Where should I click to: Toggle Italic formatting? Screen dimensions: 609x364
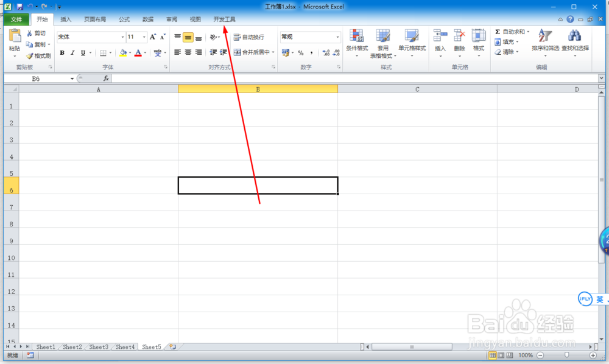[72, 53]
